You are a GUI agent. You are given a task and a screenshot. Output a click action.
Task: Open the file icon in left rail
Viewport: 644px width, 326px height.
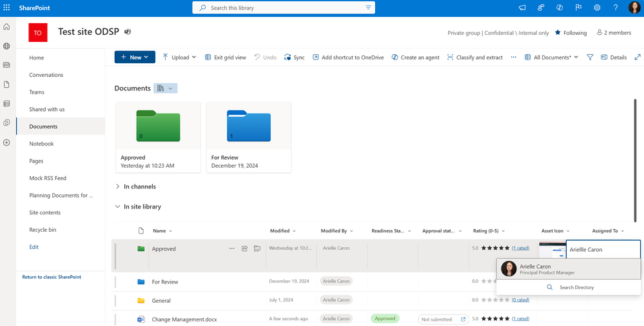tap(6, 85)
